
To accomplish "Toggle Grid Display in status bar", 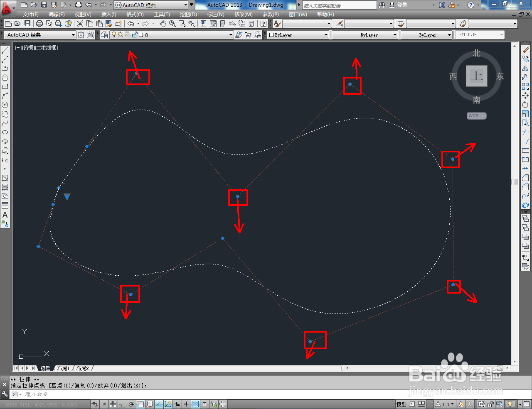I will pos(113,404).
